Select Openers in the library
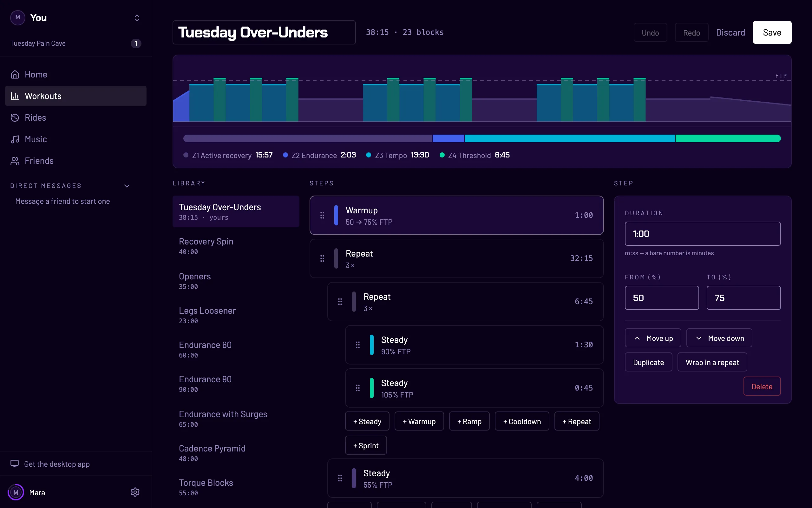This screenshot has height=508, width=812. click(x=236, y=281)
